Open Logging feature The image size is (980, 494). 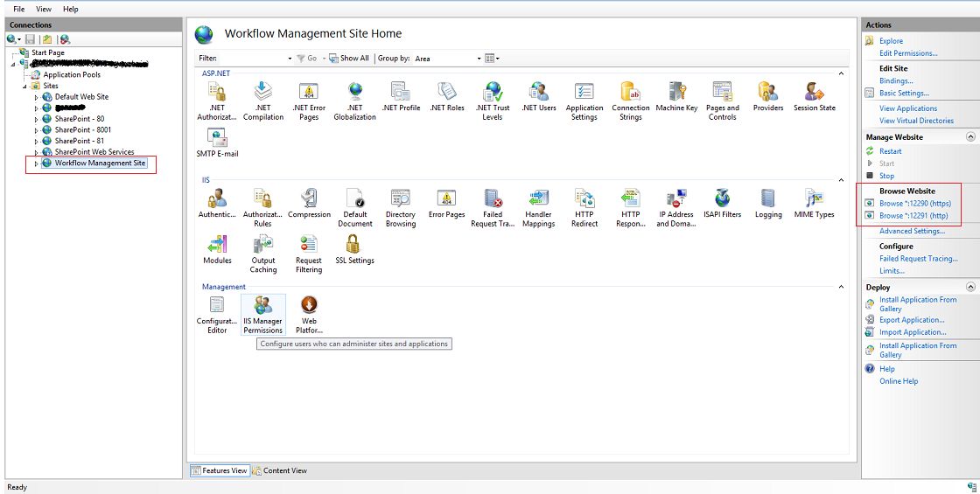point(768,204)
